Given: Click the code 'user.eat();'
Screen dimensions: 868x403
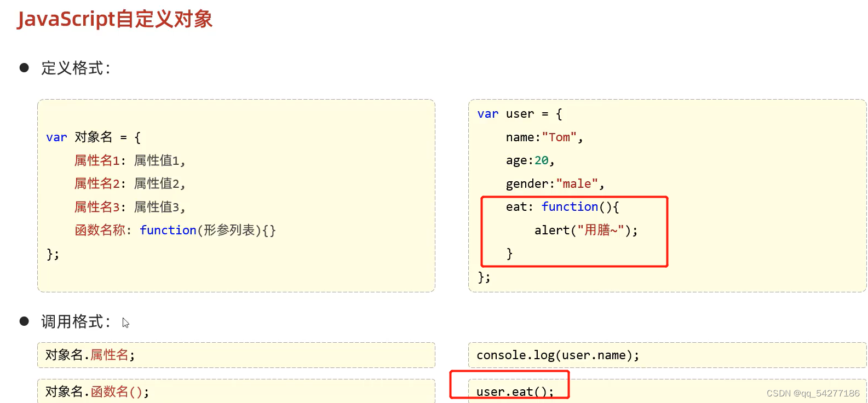Looking at the screenshot, I should [x=515, y=392].
